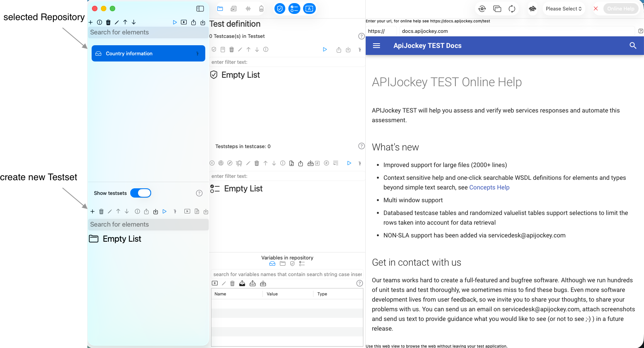Open the Concepts Help link
Viewport: 644px width, 348px height.
[x=489, y=187]
